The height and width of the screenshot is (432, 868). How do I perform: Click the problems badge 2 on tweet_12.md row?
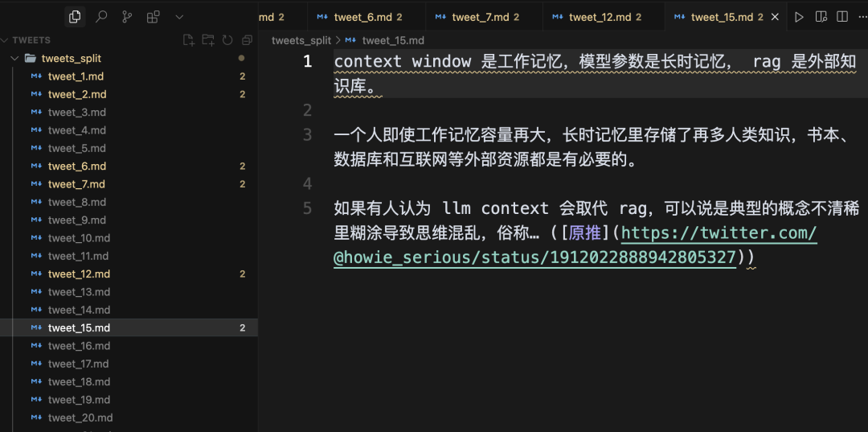click(x=243, y=274)
